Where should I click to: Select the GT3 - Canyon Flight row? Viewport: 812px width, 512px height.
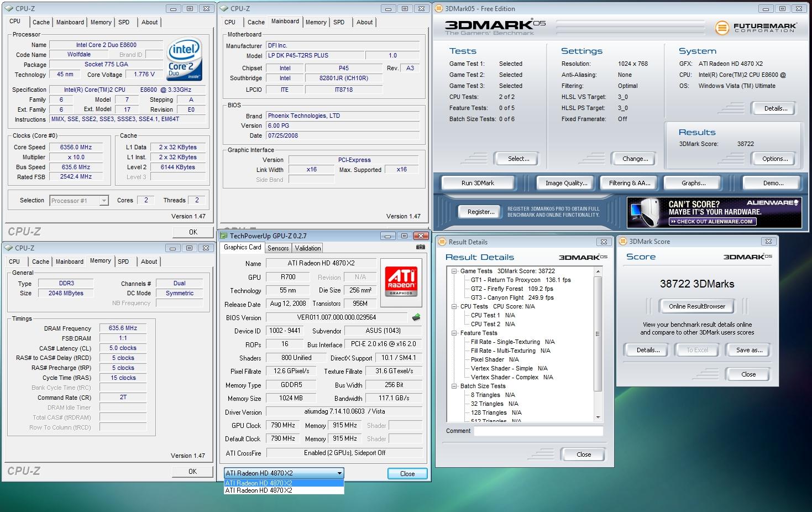(512, 297)
